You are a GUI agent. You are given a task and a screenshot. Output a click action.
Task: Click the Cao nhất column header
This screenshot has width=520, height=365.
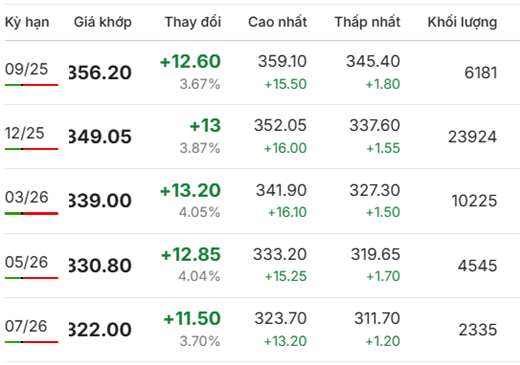pyautogui.click(x=277, y=22)
